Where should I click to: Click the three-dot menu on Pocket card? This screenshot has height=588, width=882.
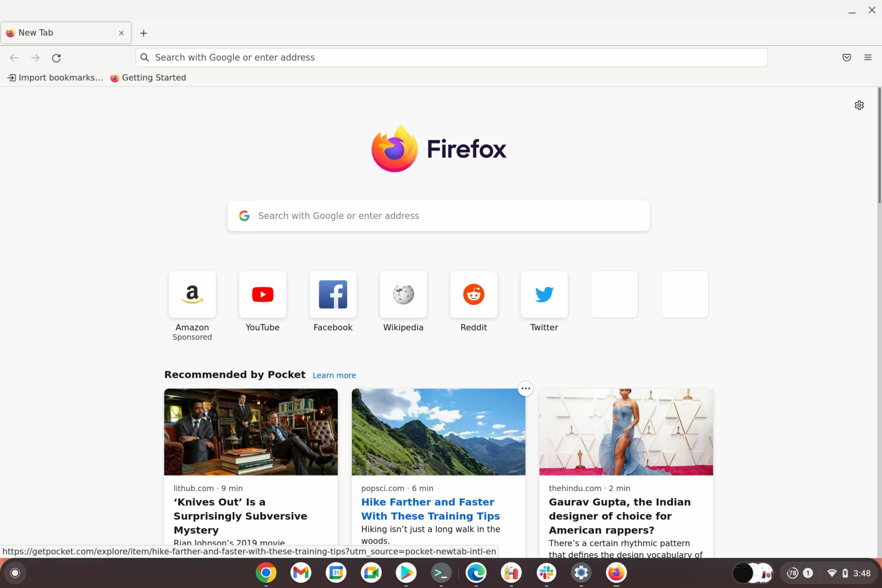click(525, 388)
